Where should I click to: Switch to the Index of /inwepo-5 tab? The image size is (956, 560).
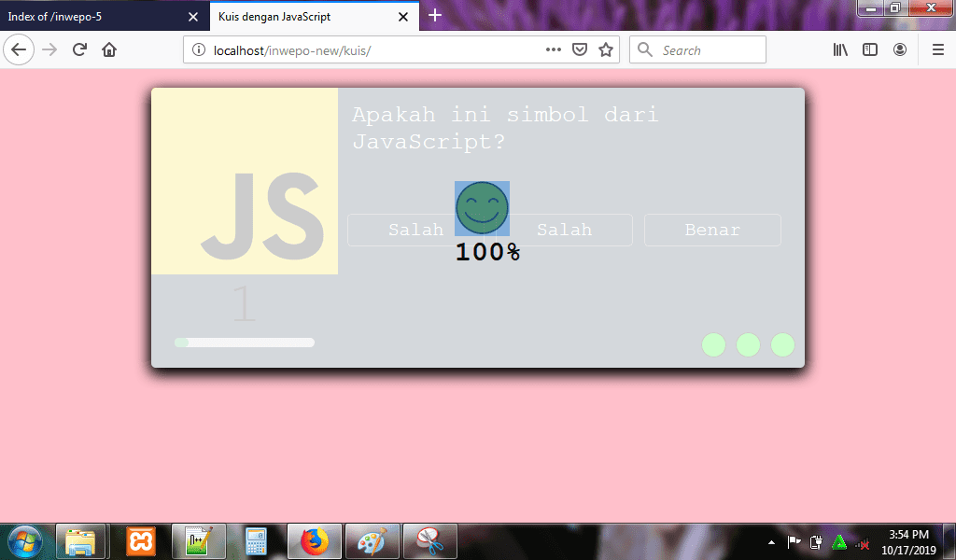(x=105, y=17)
